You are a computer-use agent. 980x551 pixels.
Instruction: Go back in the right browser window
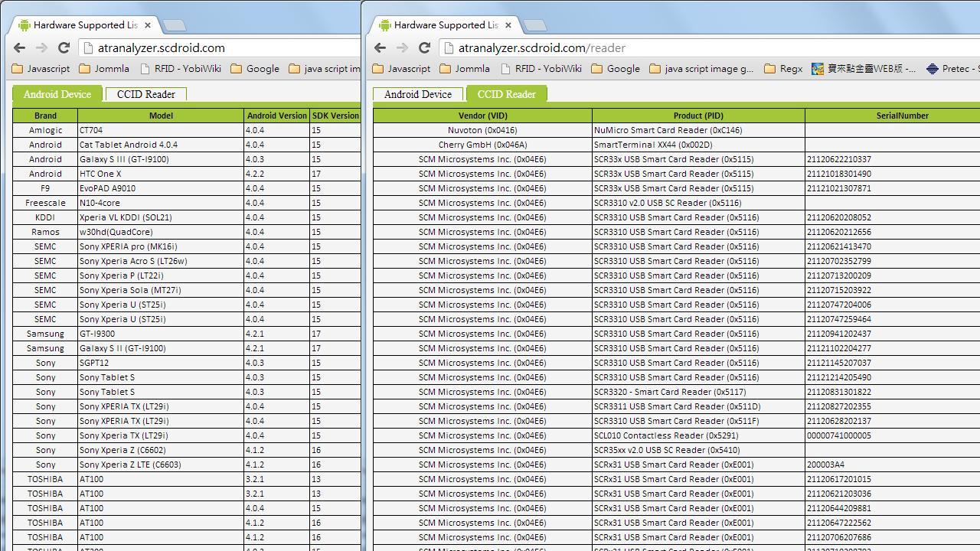pyautogui.click(x=380, y=47)
